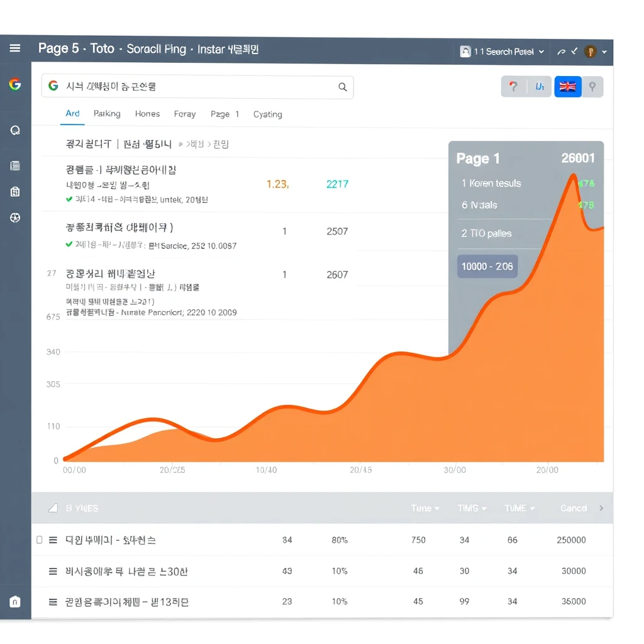Click the 10000 - 206 button in Page 1 panel
Viewport: 644px width, 644px height.
coord(487,266)
